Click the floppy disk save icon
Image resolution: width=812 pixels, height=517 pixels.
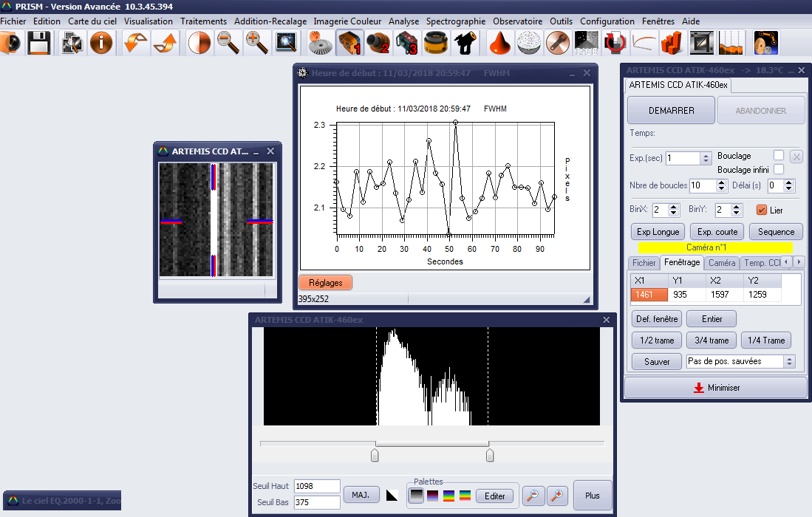[x=39, y=44]
